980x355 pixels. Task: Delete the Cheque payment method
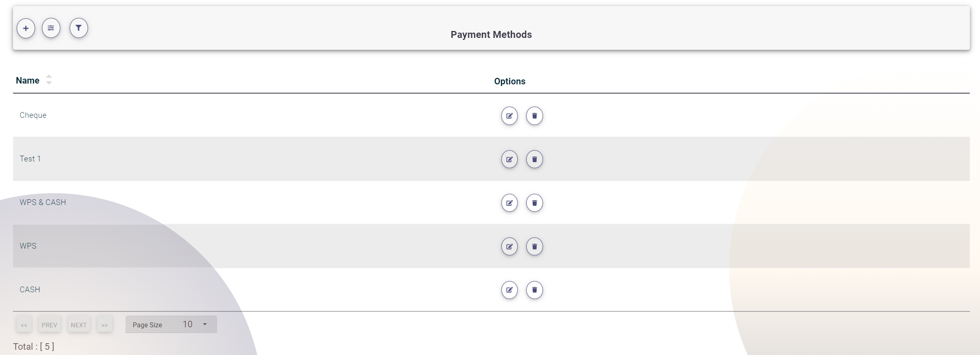(534, 116)
